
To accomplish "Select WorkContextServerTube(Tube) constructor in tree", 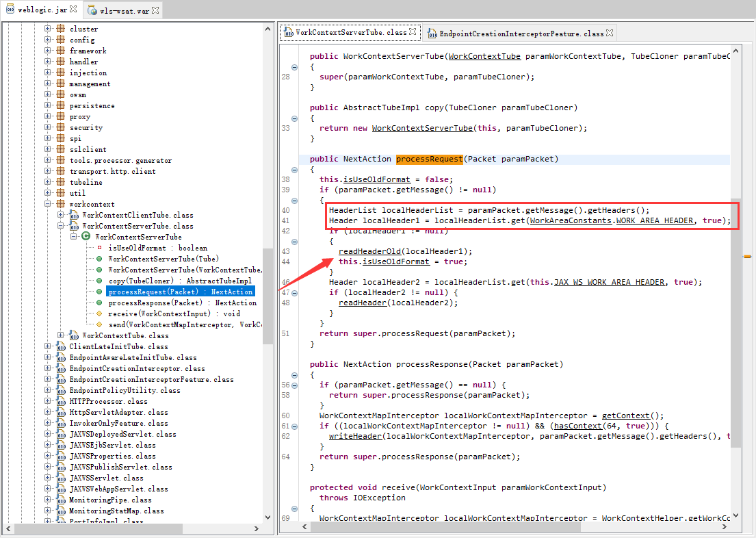I will point(164,259).
